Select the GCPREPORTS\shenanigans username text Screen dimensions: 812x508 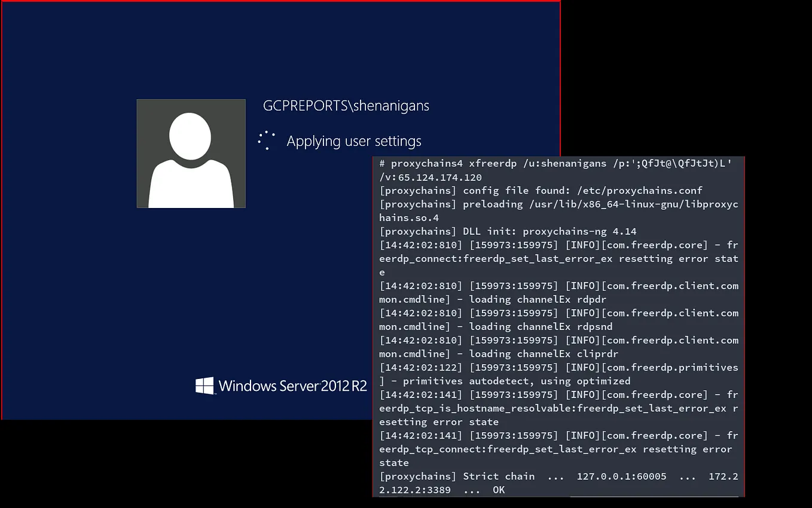tap(346, 105)
